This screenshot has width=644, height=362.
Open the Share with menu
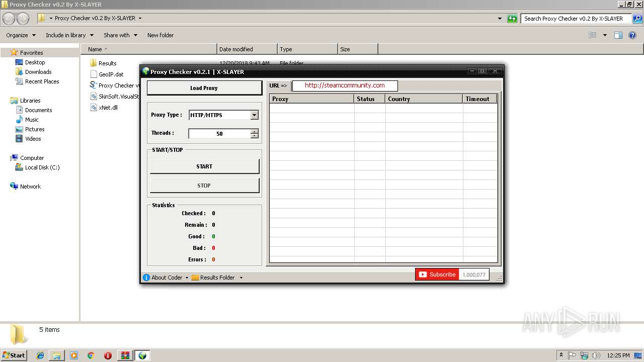tap(120, 35)
